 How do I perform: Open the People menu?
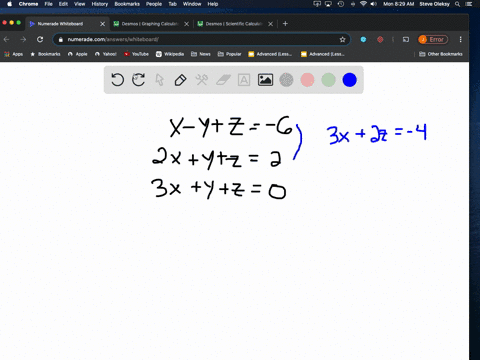154,4
